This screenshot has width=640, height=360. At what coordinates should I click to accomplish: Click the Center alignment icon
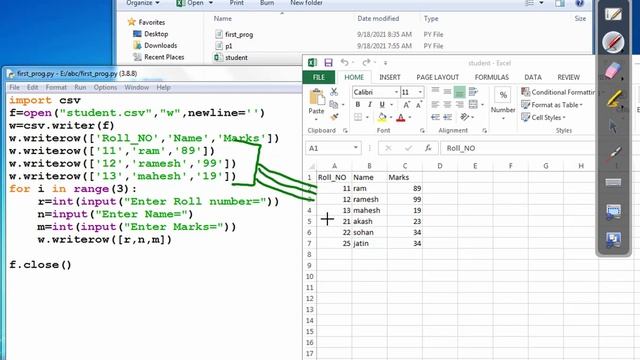tap(447, 104)
